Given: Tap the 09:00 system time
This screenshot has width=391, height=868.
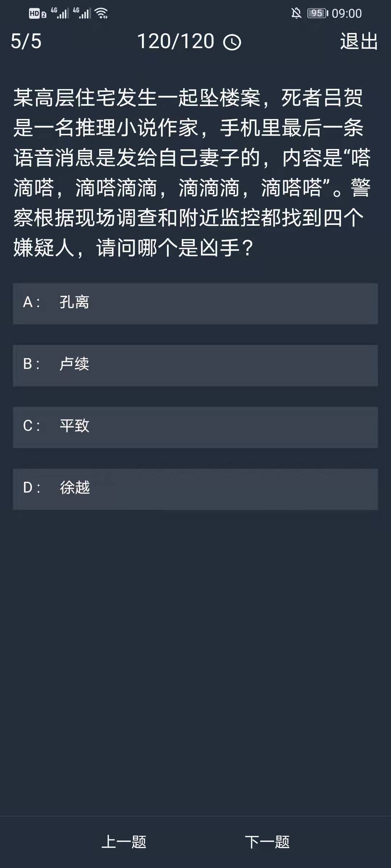Looking at the screenshot, I should click(346, 13).
